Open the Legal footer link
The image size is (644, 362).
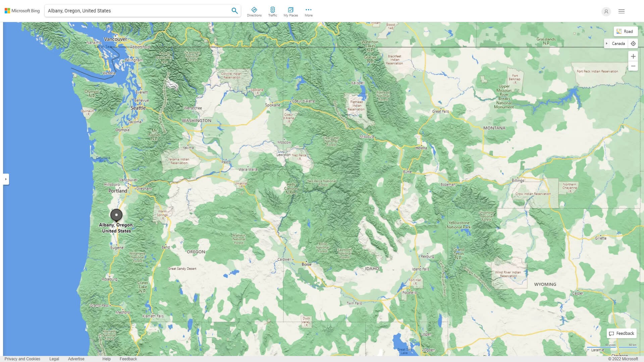click(54, 359)
